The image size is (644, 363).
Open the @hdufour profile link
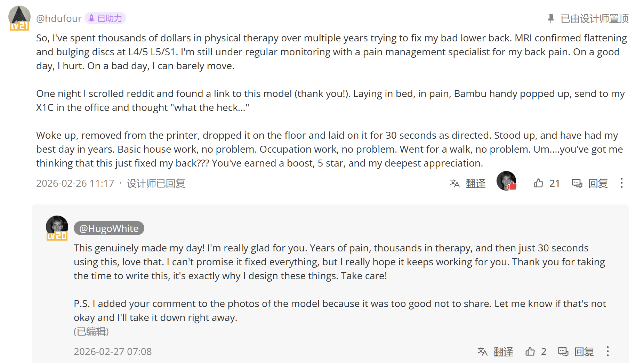coord(59,18)
